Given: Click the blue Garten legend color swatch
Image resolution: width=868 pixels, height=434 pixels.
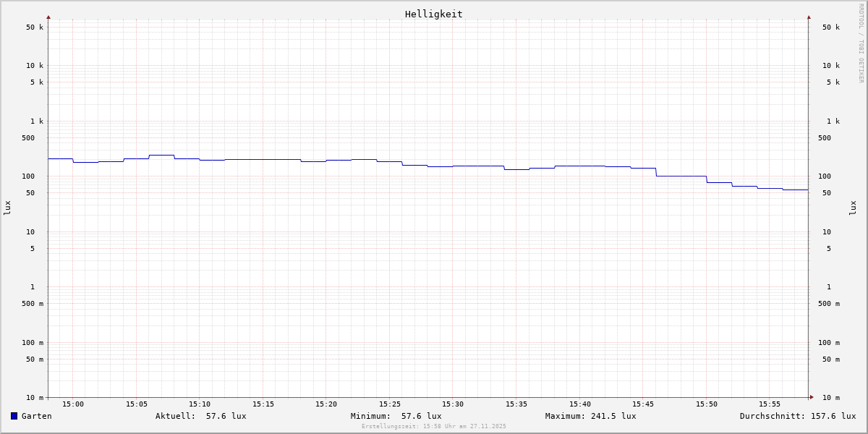Looking at the screenshot, I should point(14,416).
